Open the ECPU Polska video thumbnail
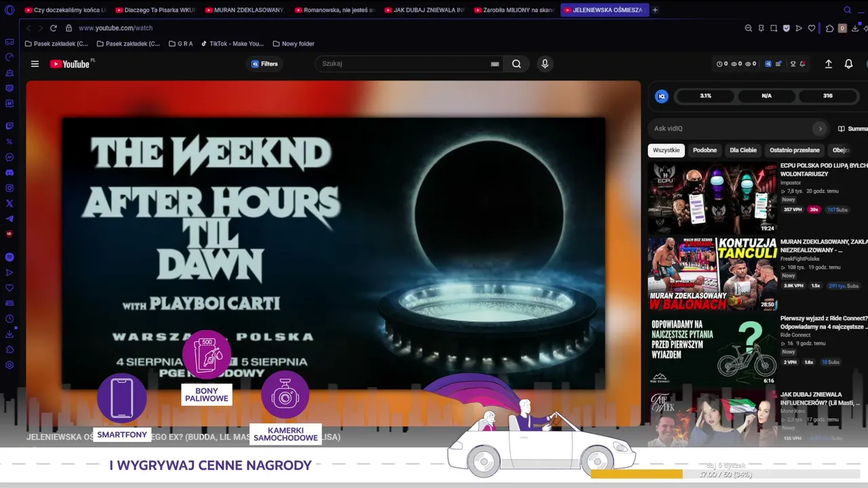 click(x=712, y=197)
